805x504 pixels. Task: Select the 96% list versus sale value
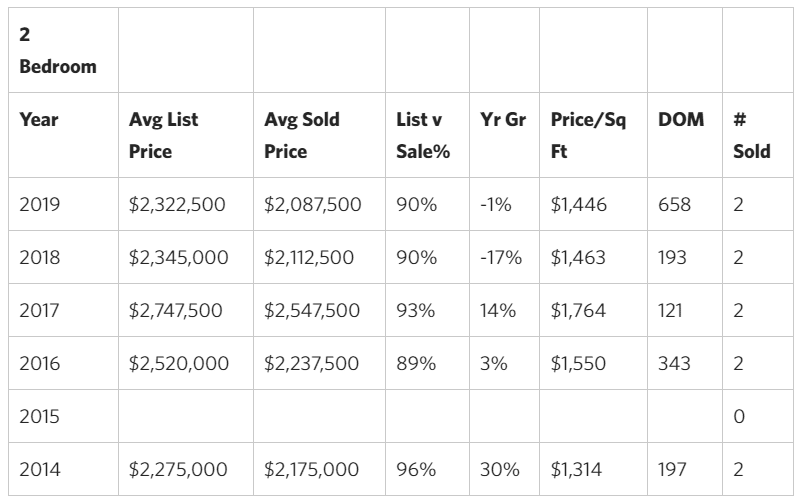coord(416,469)
